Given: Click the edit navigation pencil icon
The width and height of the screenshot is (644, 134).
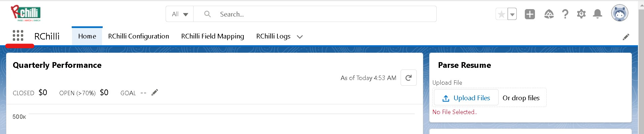Looking at the screenshot, I should coord(626,37).
